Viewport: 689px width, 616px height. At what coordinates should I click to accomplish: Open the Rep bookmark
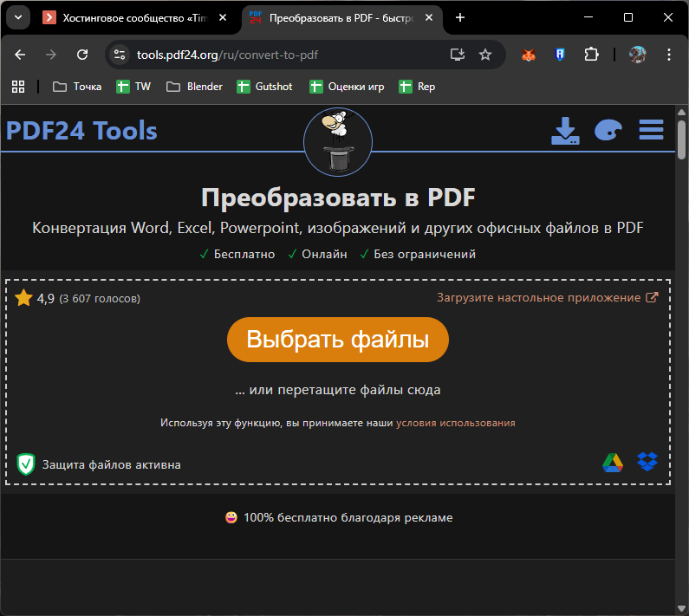417,87
